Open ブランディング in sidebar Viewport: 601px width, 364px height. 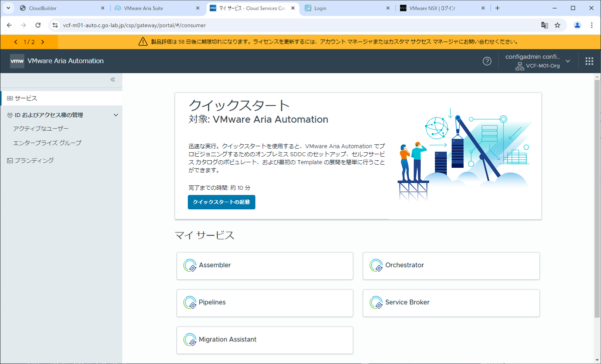coord(34,161)
